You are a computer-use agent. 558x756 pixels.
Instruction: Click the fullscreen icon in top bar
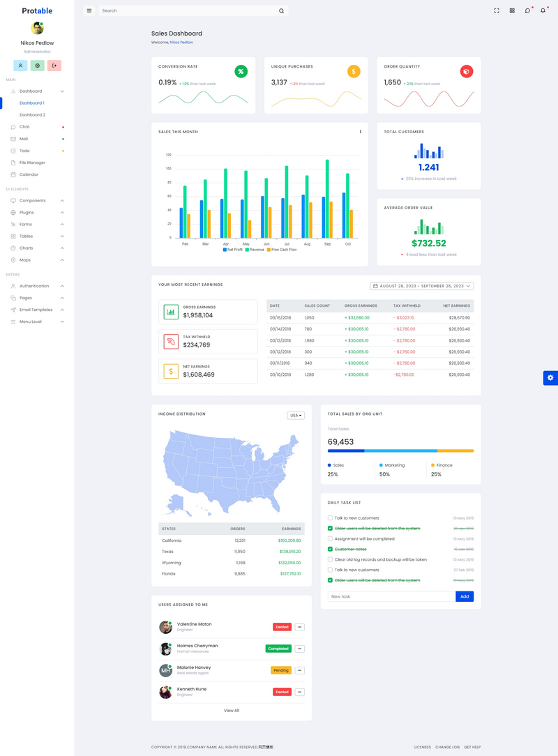click(x=497, y=10)
